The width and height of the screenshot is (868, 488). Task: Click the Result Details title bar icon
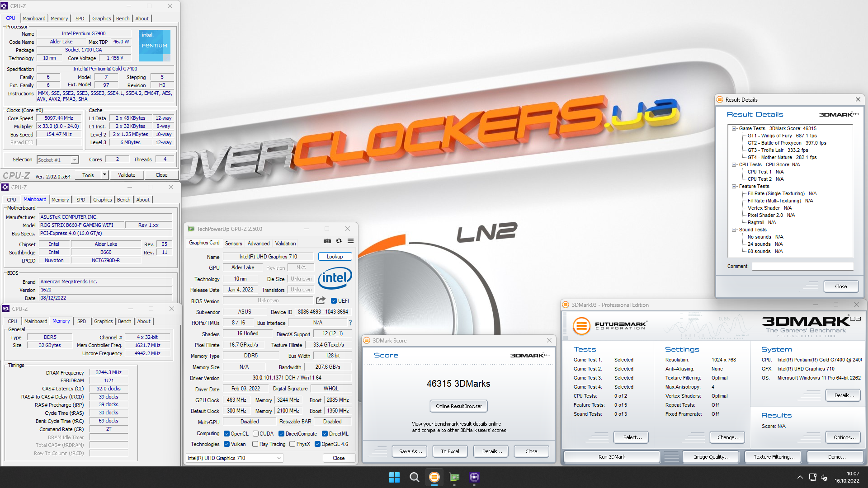point(719,100)
